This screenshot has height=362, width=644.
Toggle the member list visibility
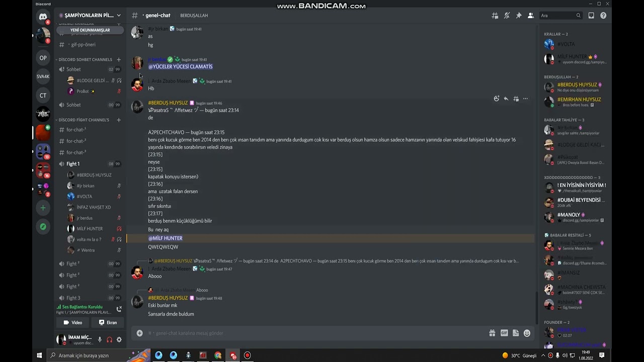pyautogui.click(x=530, y=16)
